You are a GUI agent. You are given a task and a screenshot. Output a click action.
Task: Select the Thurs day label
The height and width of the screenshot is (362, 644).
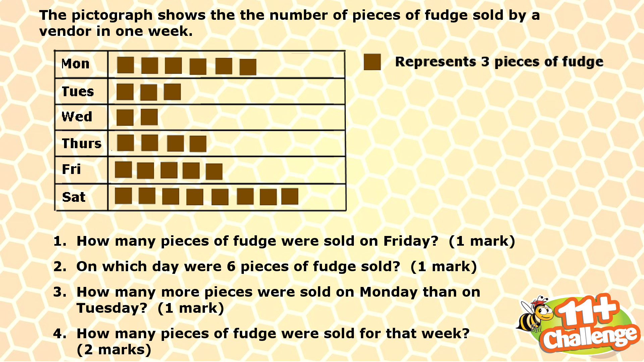82,143
